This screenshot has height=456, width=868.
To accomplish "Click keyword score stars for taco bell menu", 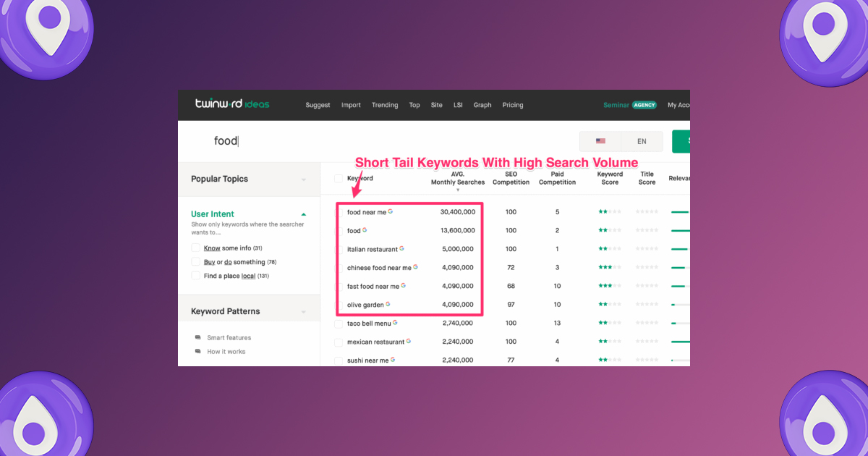I will click(x=610, y=323).
